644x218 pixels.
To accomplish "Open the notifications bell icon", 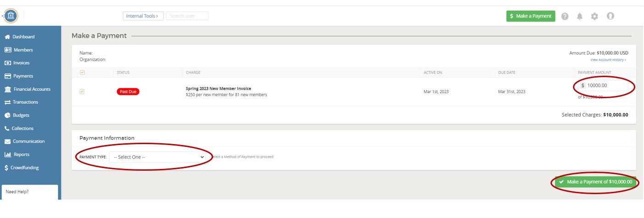I will coord(579,16).
